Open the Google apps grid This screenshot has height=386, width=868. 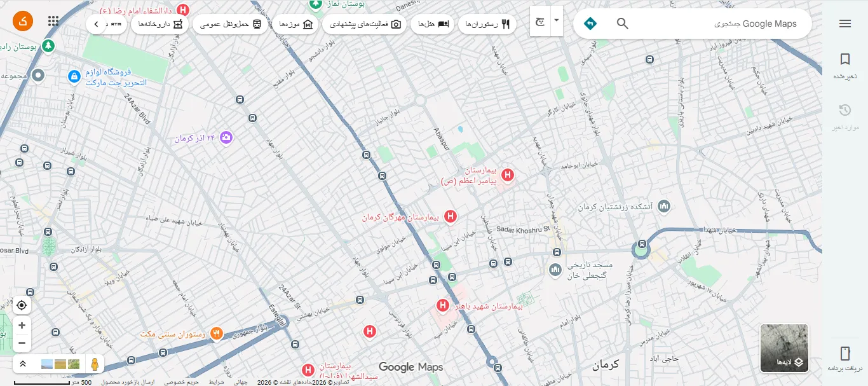tap(53, 21)
